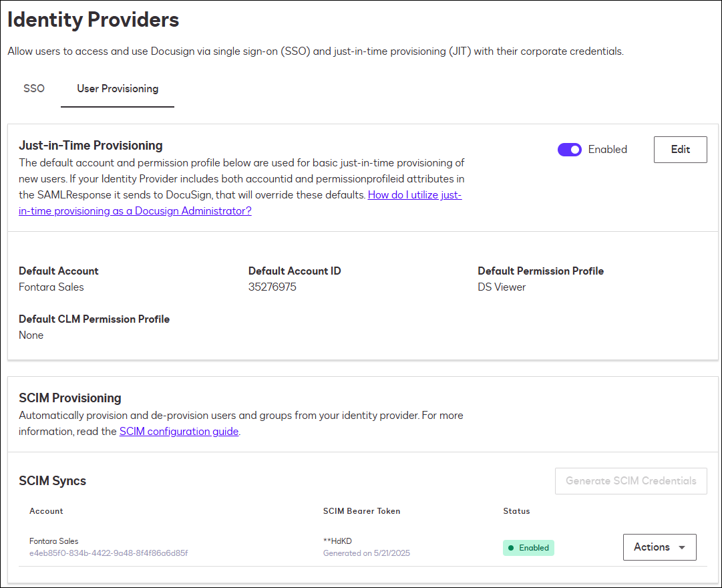Click the Identity Providers page heading

92,20
